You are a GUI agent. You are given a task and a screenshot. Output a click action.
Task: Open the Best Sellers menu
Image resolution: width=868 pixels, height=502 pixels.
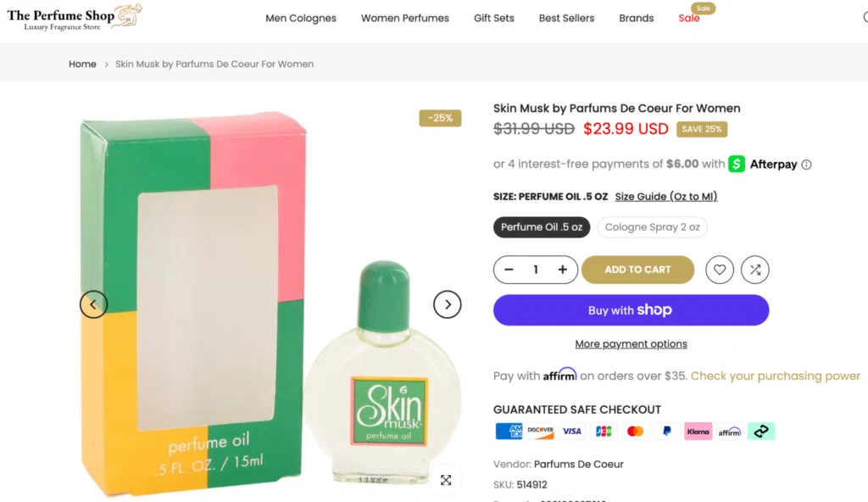[566, 18]
